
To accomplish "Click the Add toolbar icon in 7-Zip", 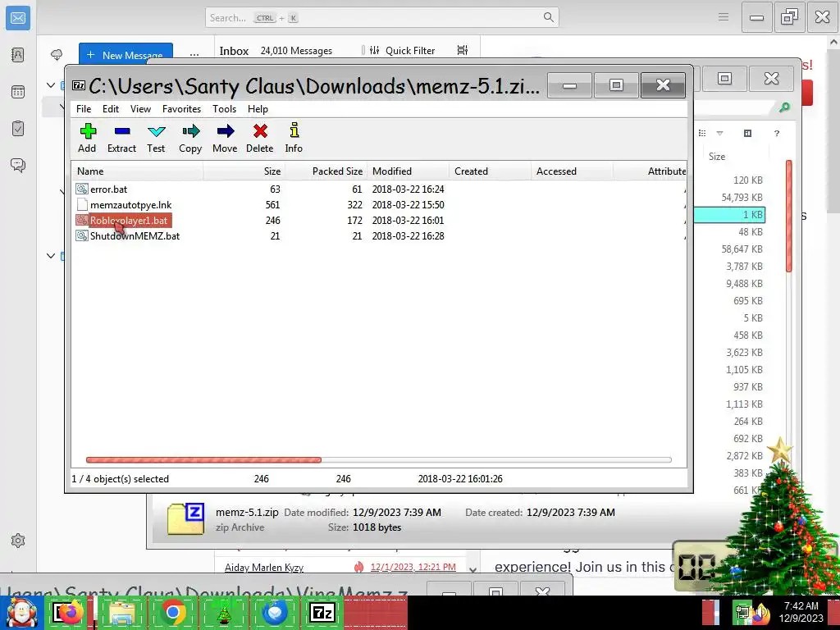I will [87, 138].
